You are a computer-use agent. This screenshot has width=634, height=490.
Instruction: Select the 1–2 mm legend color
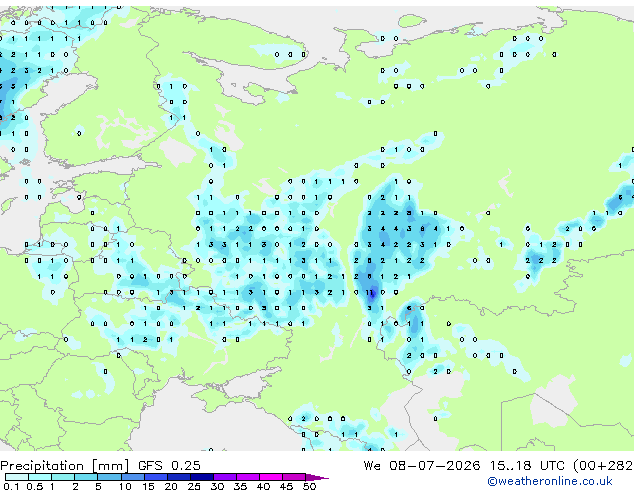point(63,477)
